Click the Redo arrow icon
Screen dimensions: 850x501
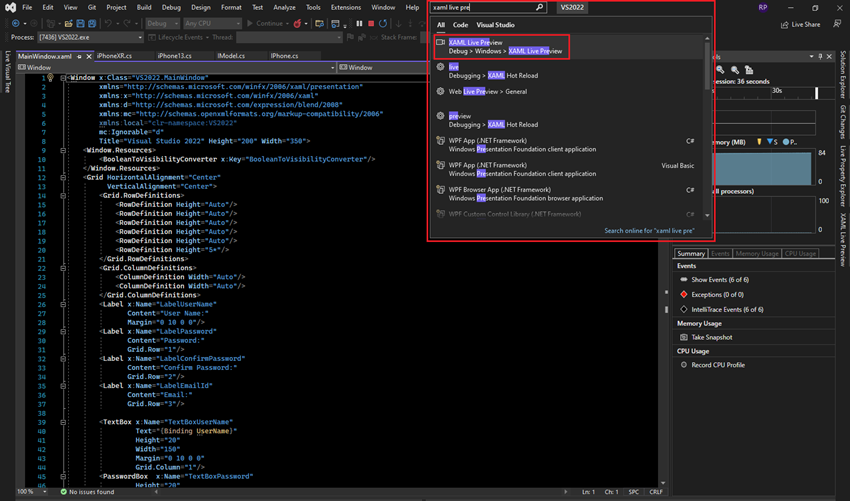point(126,23)
